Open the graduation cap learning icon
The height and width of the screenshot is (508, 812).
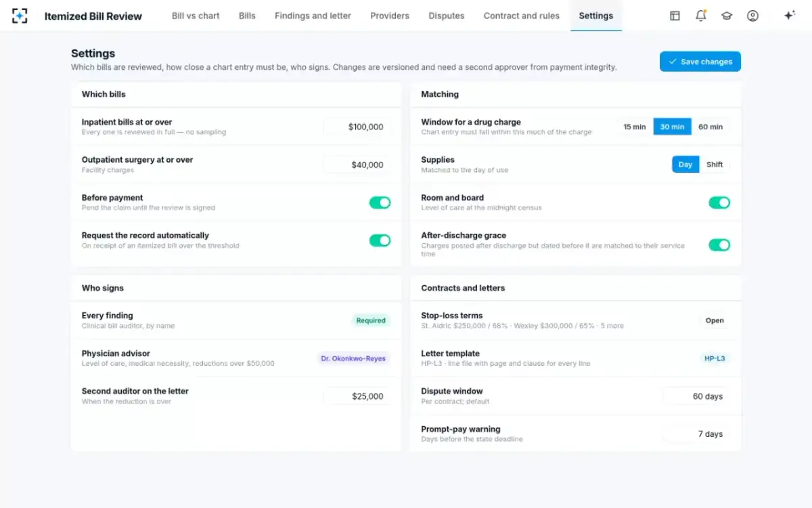pyautogui.click(x=727, y=16)
